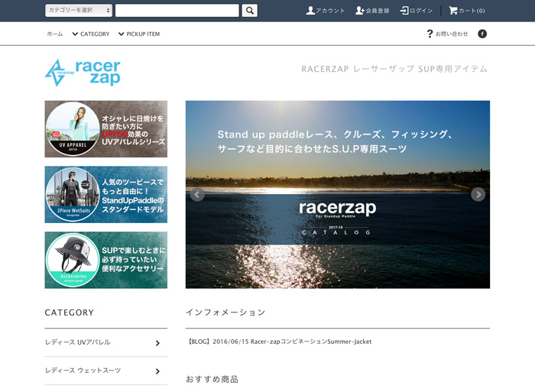Click the account person icon

click(x=310, y=11)
